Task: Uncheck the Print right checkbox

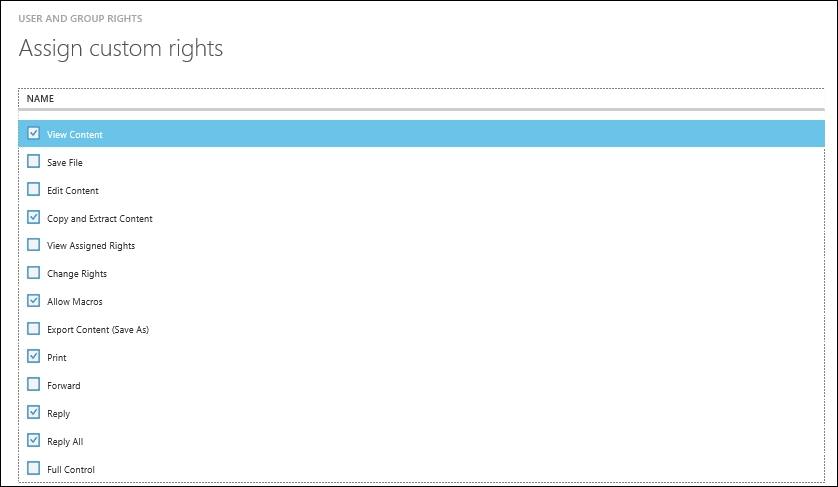Action: tap(33, 356)
